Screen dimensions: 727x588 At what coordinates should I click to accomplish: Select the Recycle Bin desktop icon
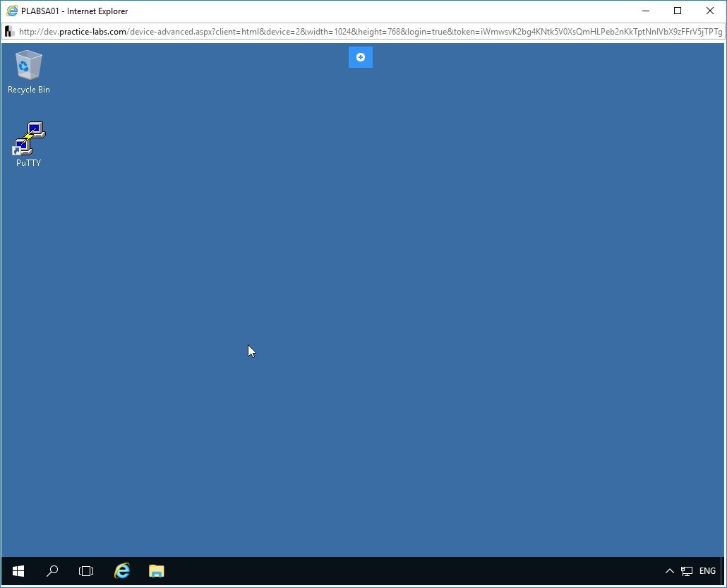click(28, 65)
